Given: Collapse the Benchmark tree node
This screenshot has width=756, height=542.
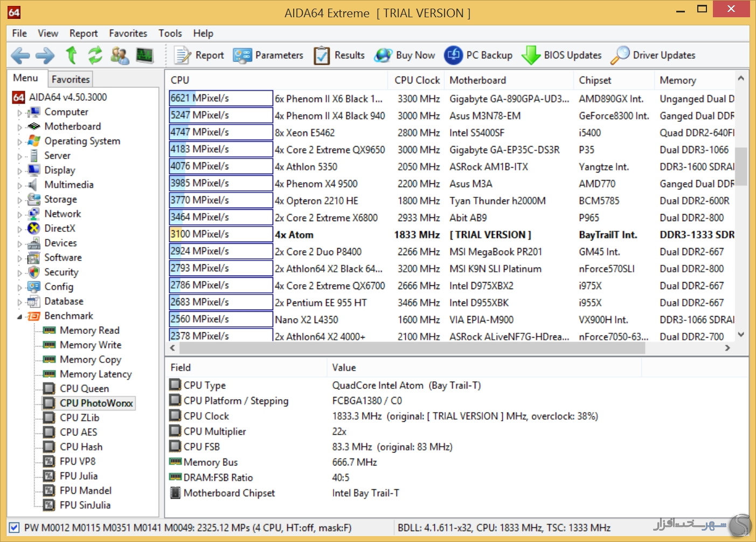Looking at the screenshot, I should click(x=20, y=317).
